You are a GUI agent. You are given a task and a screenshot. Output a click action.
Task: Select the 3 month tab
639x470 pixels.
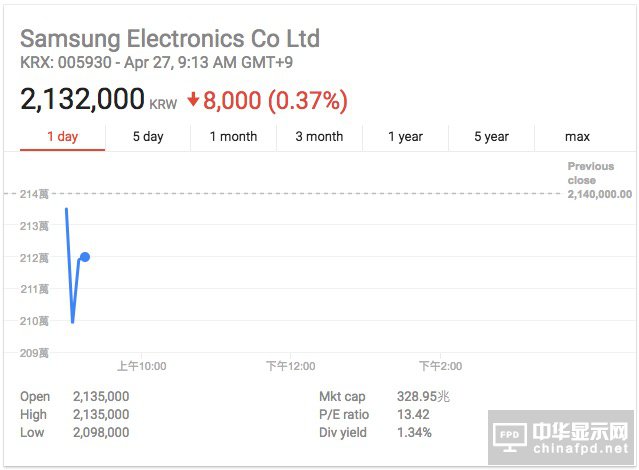[319, 137]
